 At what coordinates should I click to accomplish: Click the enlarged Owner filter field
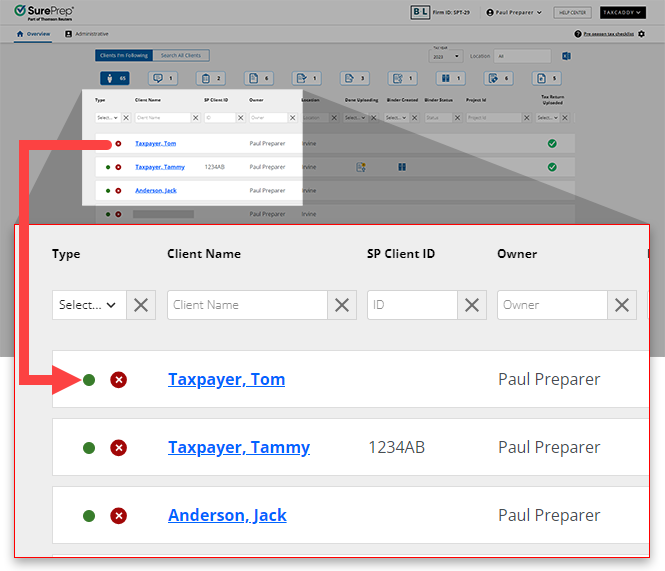[x=552, y=305]
